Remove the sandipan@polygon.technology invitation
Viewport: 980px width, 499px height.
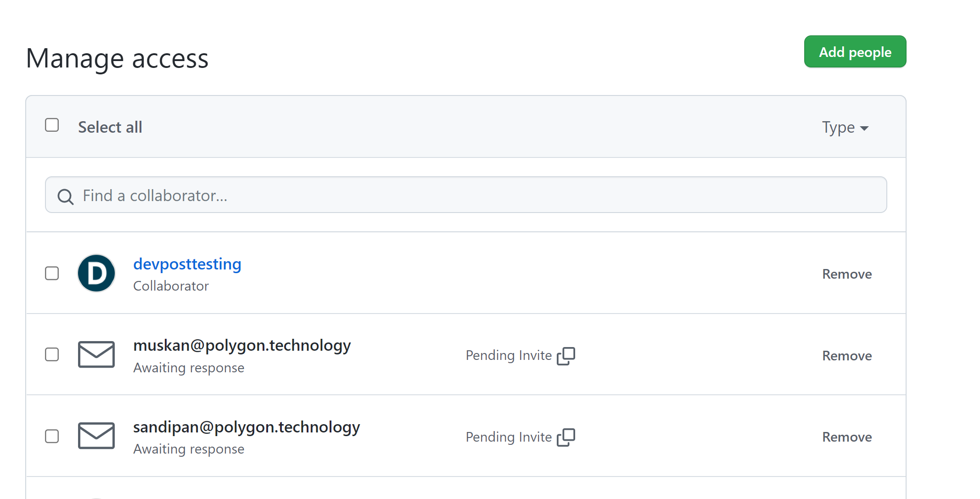[846, 437]
